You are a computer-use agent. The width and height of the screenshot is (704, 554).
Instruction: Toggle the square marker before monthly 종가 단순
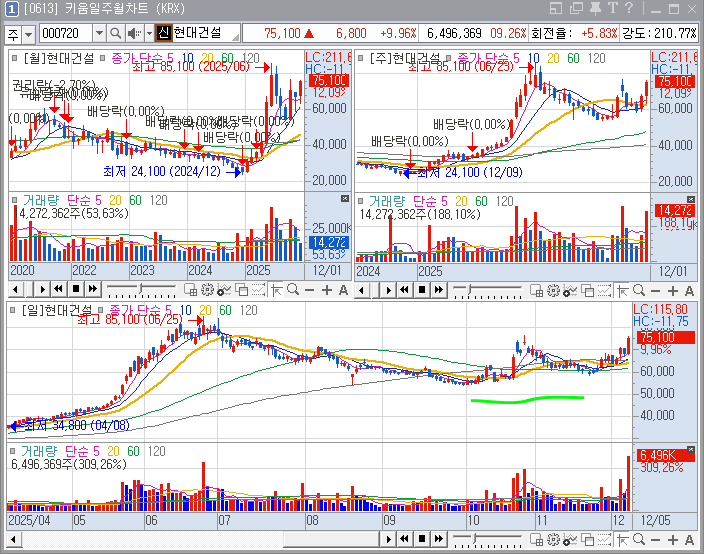point(102,58)
